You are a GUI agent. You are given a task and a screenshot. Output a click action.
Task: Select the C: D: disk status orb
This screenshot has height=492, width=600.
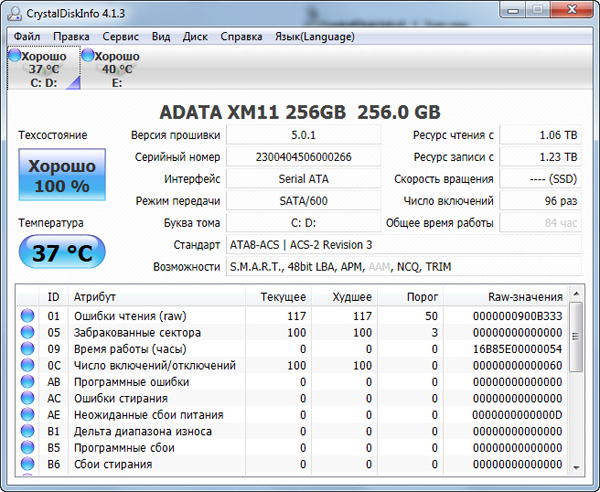tap(14, 56)
